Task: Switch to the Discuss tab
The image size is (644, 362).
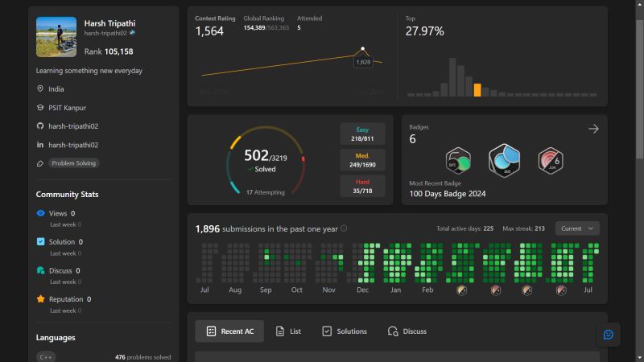Action: (x=407, y=331)
